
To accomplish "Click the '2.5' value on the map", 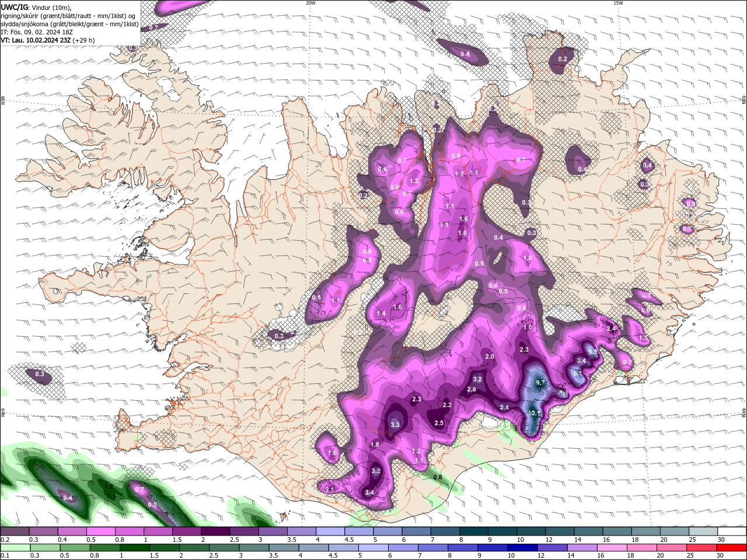I will [439, 423].
